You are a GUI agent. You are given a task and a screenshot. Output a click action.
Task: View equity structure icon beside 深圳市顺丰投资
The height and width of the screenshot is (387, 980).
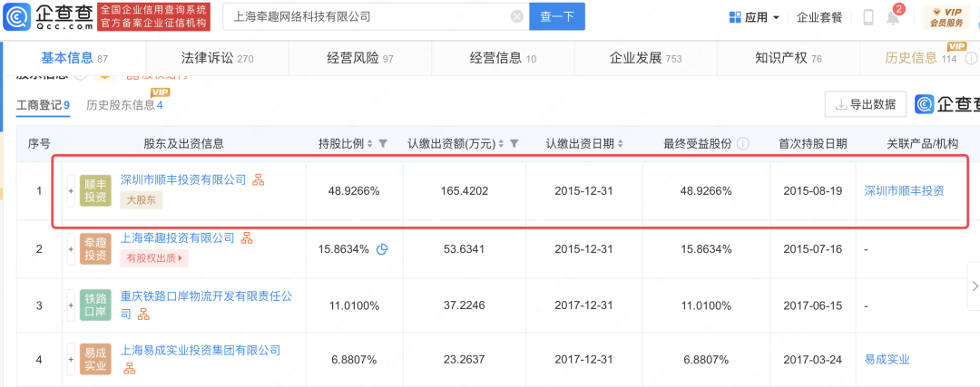258,180
